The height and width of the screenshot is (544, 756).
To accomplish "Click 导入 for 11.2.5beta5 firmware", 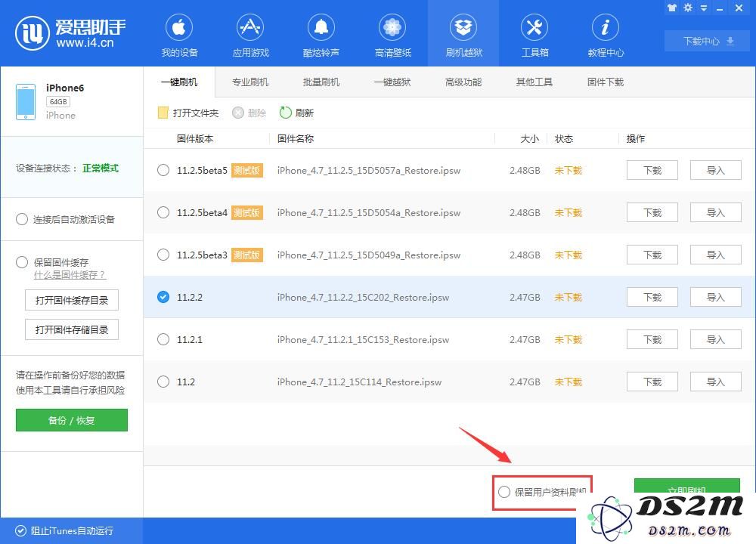I will tap(715, 170).
